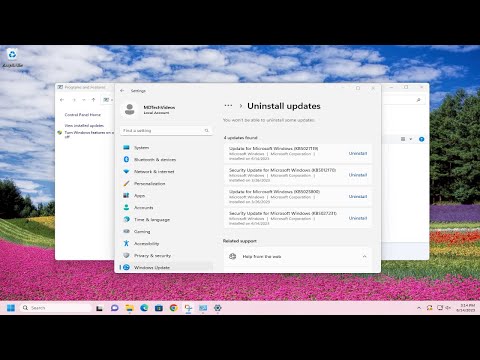Click the '4 updates found' text

[241, 138]
